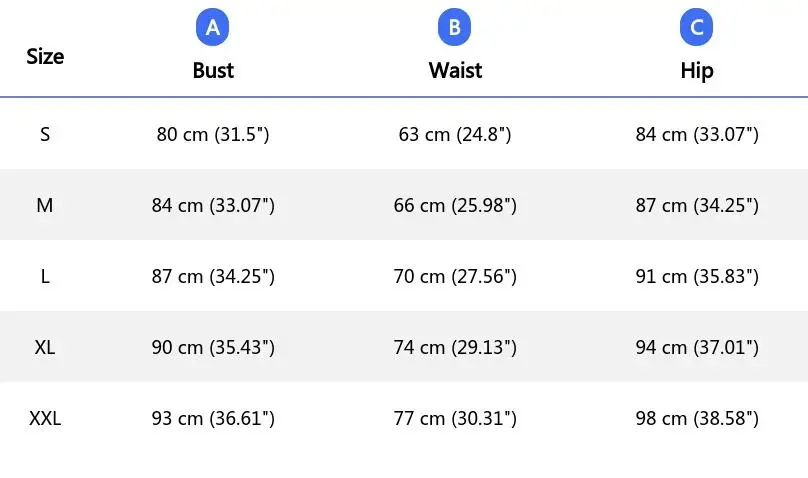Select the Hip column heading
This screenshot has height=478, width=808.
tap(697, 70)
